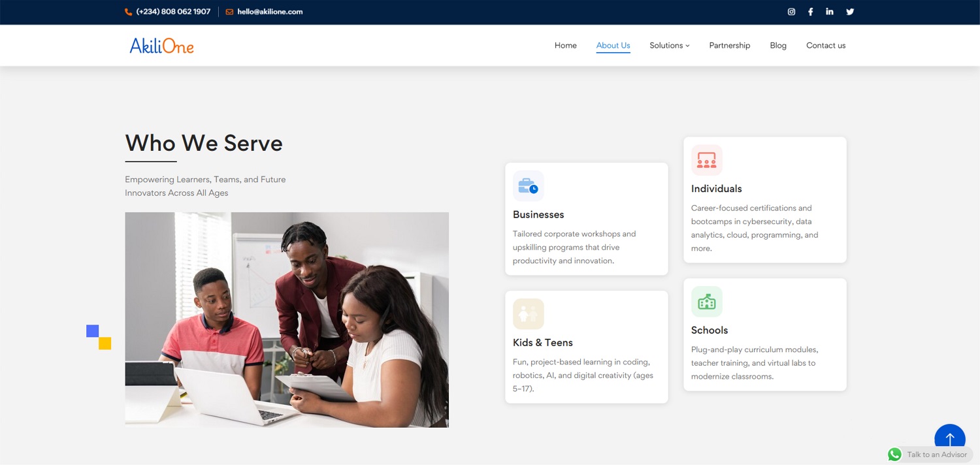Image resolution: width=980 pixels, height=465 pixels.
Task: Click the Businesses briefcase icon
Action: [x=528, y=186]
